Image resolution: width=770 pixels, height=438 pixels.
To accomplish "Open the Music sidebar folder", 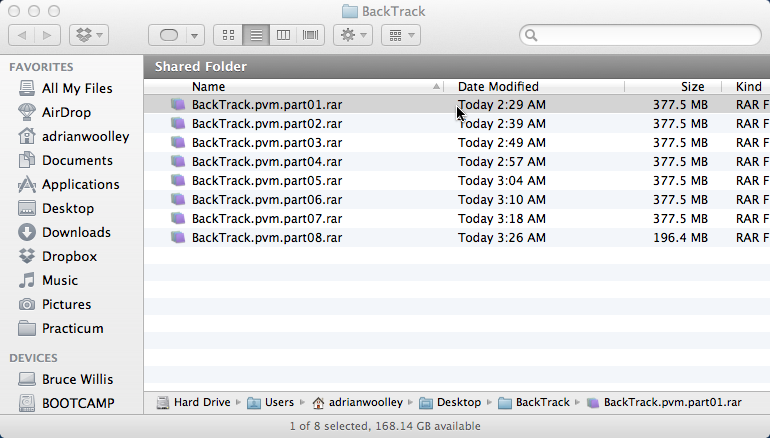I will (x=60, y=280).
